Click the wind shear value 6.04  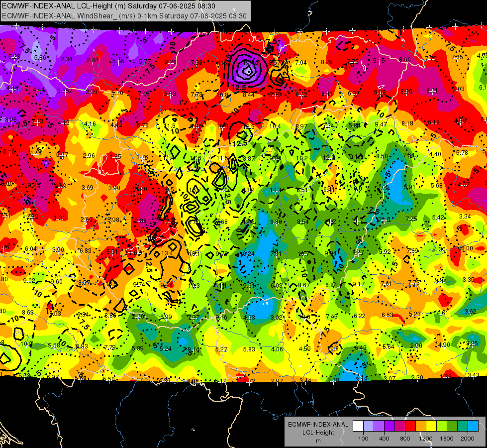tap(31, 249)
